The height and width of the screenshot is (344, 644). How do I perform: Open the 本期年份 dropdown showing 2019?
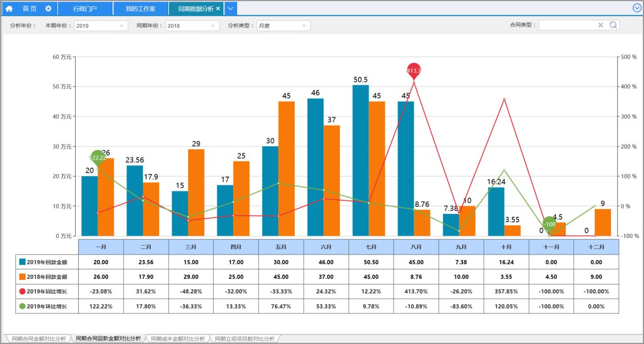coord(101,25)
